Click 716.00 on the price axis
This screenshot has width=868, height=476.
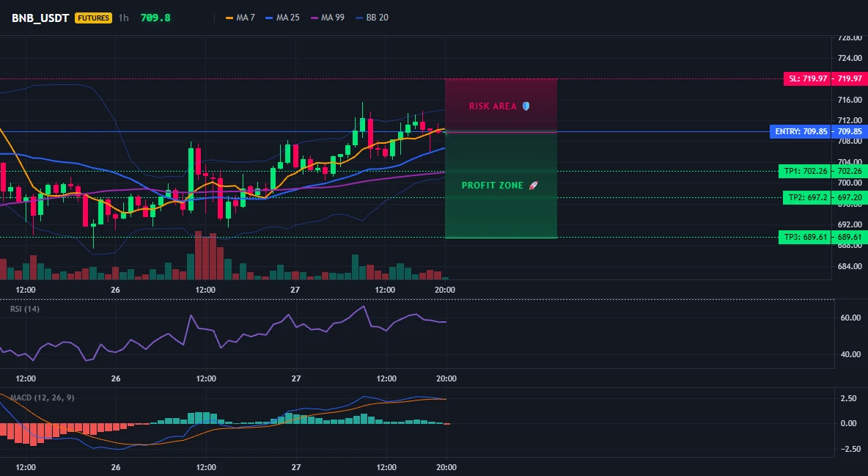tap(850, 100)
